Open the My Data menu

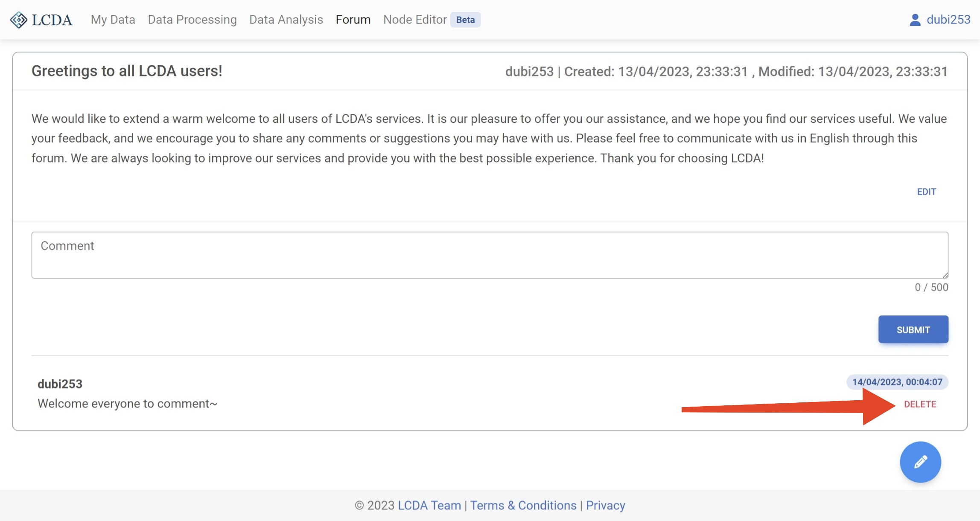(113, 20)
